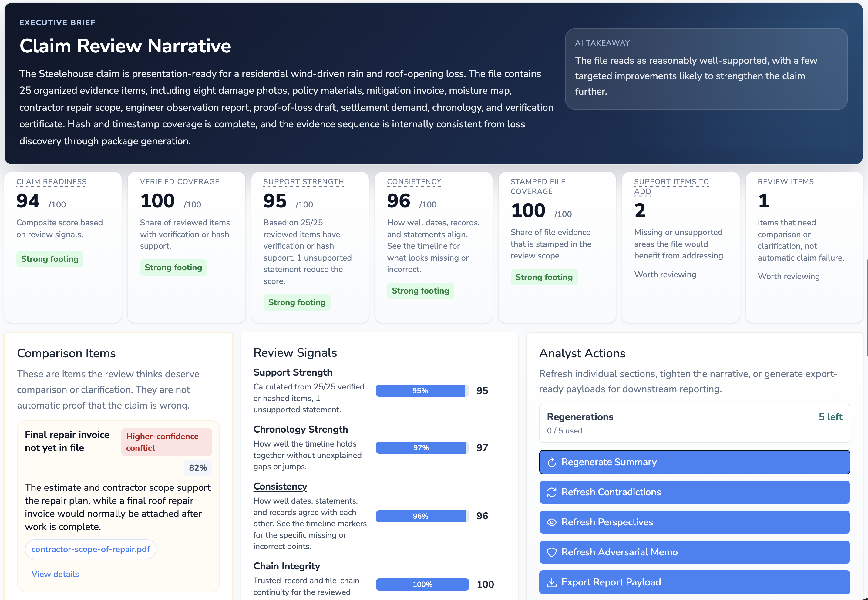This screenshot has width=868, height=600.
Task: Click the Strong footing badge under Claim Readiness
Action: pyautogui.click(x=50, y=259)
